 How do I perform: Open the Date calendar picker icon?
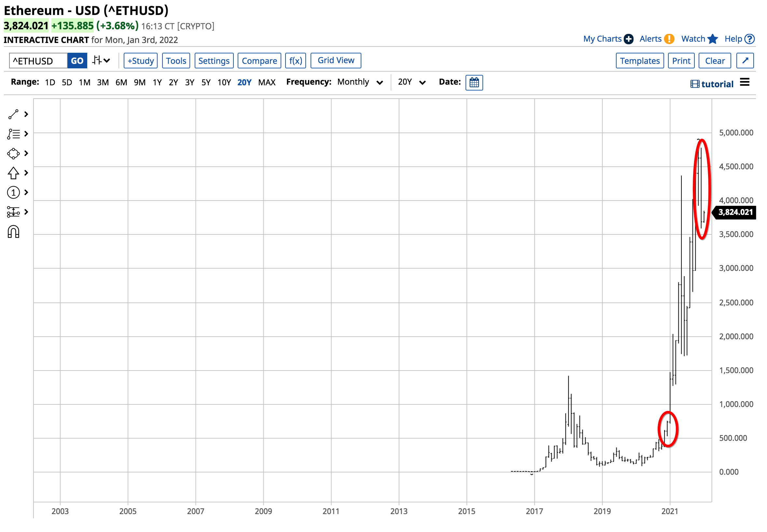click(x=474, y=82)
